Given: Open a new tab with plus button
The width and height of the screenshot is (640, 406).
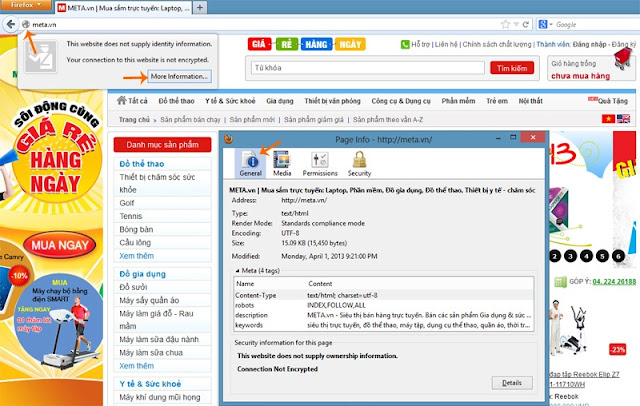Looking at the screenshot, I should point(200,7).
